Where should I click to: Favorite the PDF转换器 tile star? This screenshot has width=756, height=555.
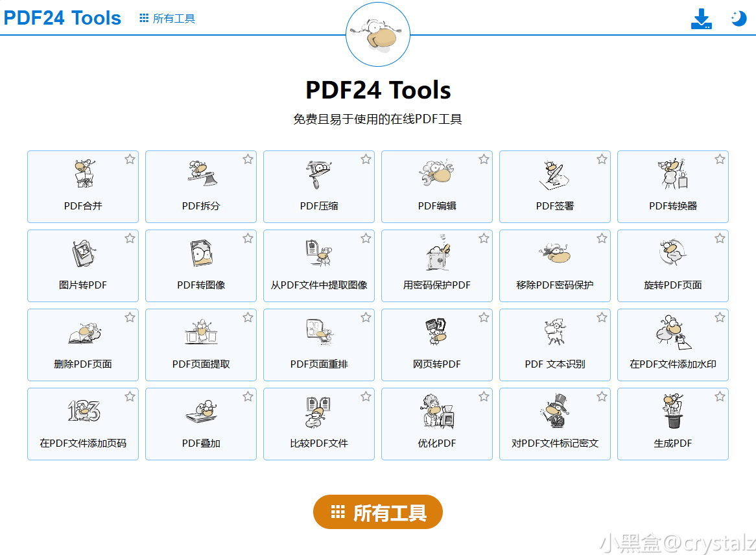[x=720, y=159]
